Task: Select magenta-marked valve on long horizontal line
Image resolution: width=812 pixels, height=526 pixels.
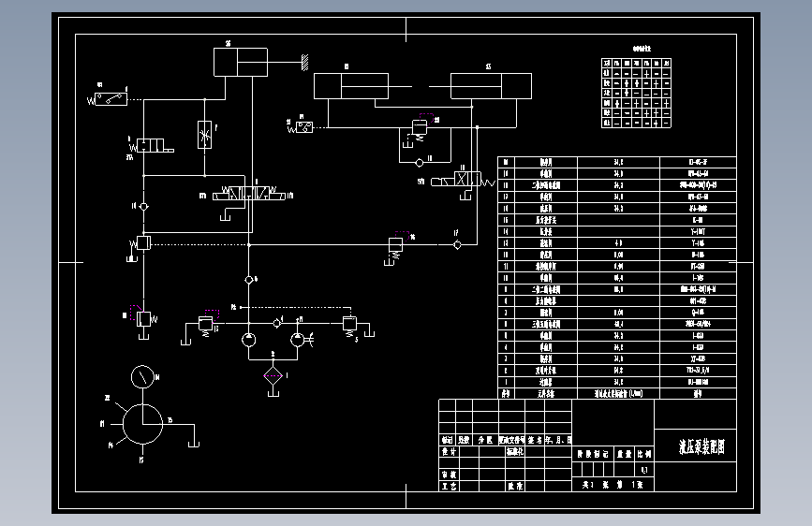Action: coord(395,244)
